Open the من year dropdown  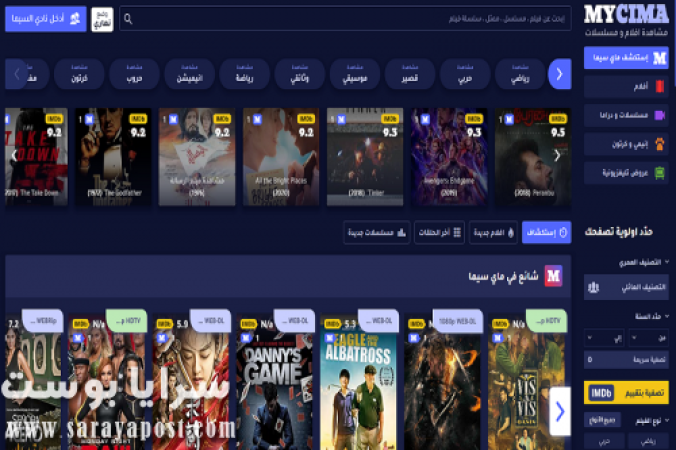tap(648, 338)
